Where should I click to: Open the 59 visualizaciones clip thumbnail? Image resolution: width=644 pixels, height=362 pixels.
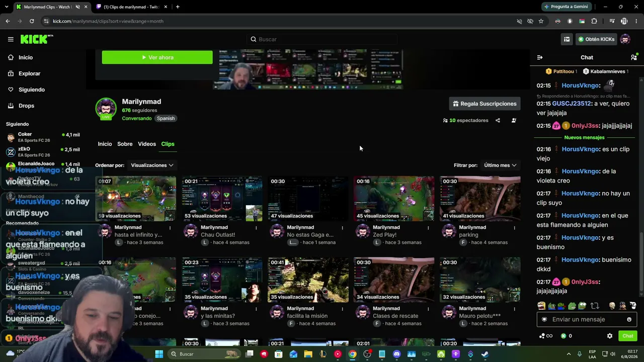(136, 199)
